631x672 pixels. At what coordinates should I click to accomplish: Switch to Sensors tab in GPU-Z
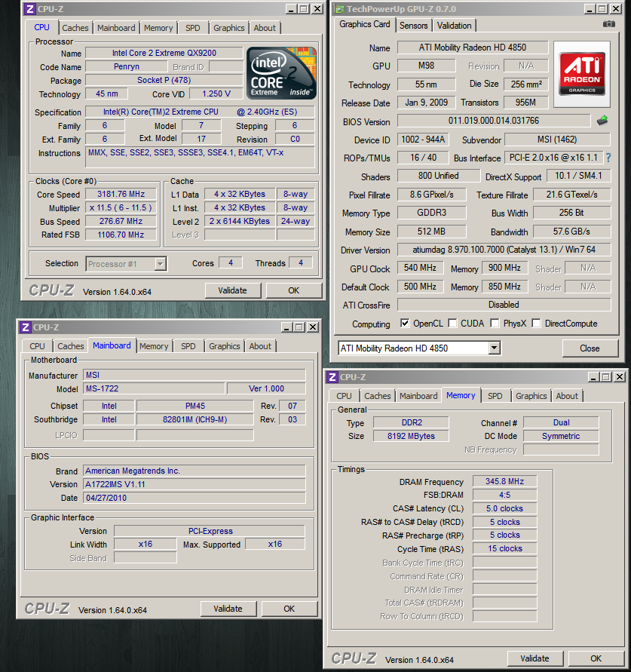click(x=413, y=26)
